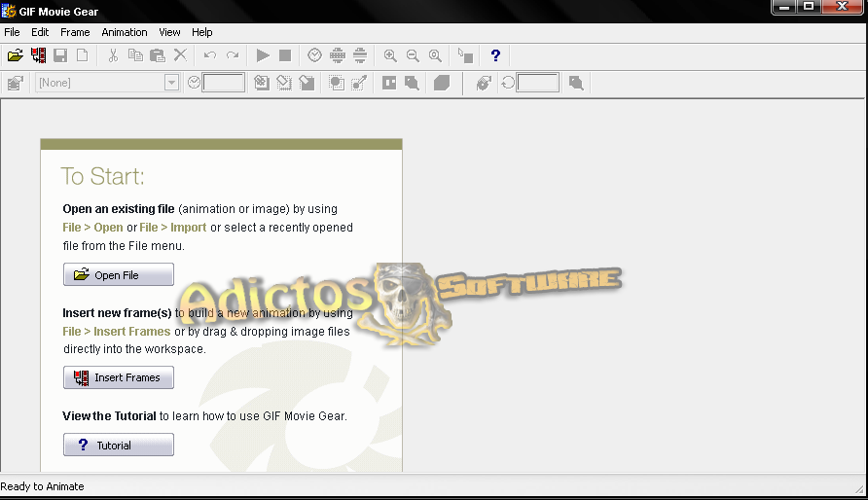
Task: Click the 'File > Open' green text
Action: 93,228
